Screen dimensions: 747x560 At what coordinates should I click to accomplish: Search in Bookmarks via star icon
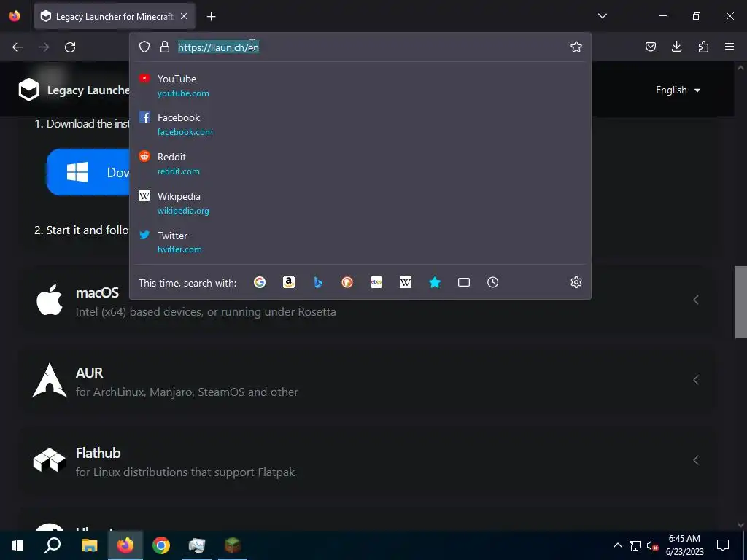435,282
